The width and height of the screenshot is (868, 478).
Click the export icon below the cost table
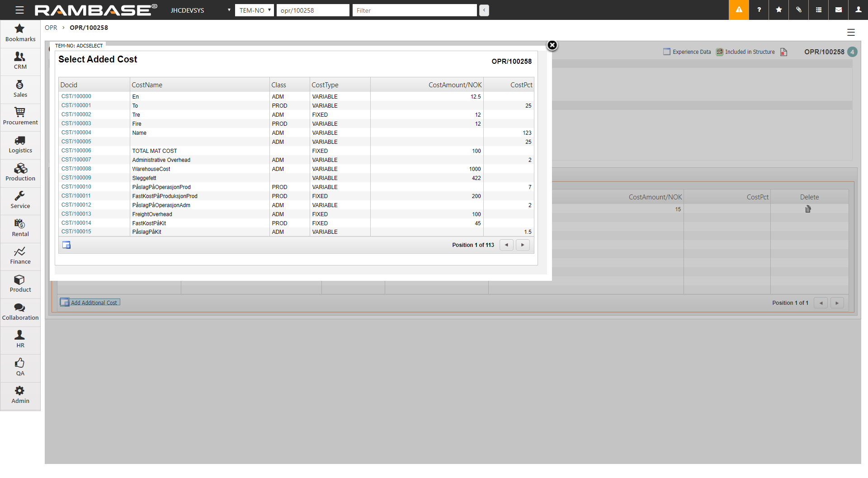(66, 245)
